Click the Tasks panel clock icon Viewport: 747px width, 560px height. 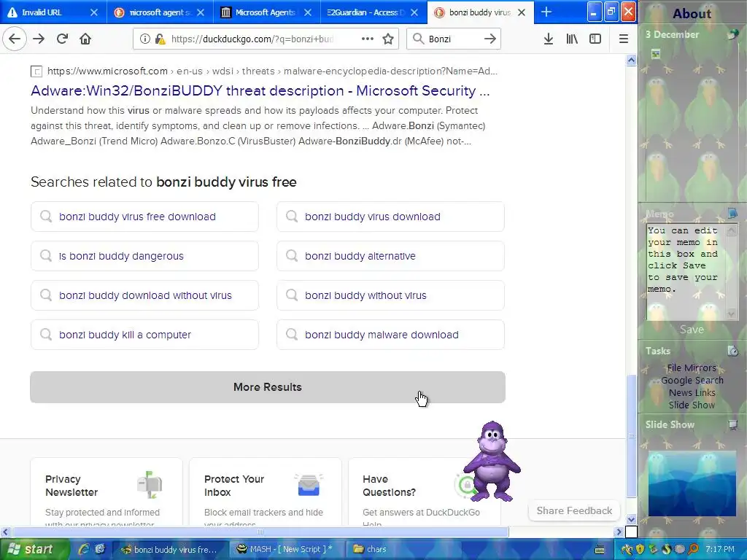(x=732, y=351)
